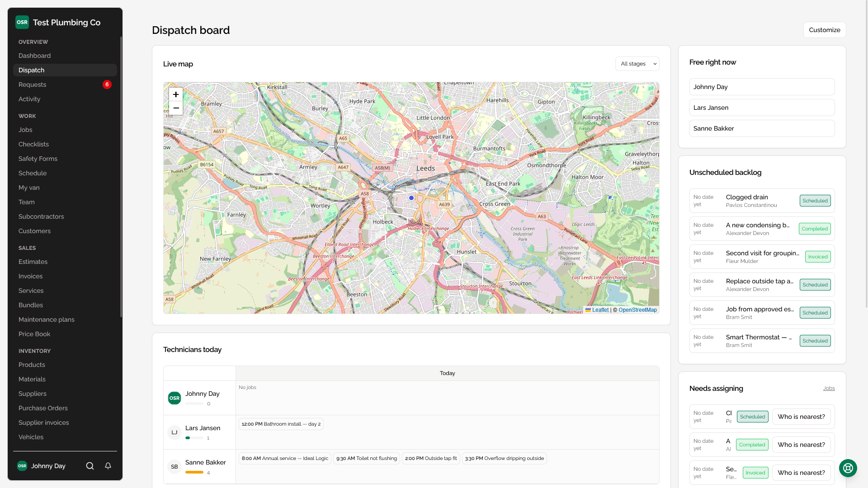
Task: Click the OSR company logo icon
Action: click(x=22, y=22)
